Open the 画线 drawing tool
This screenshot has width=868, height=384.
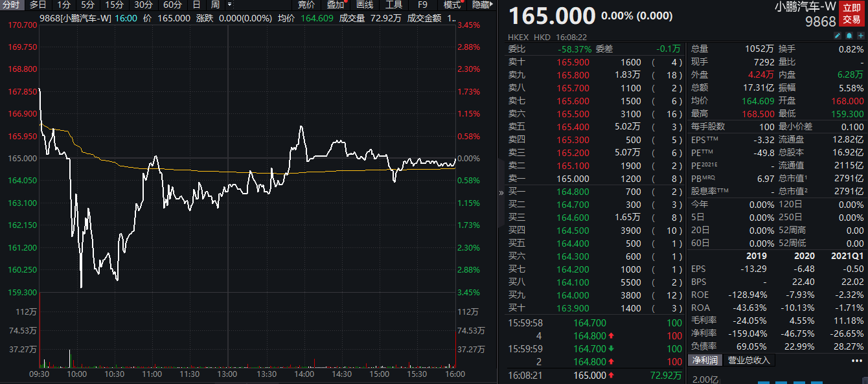click(365, 5)
